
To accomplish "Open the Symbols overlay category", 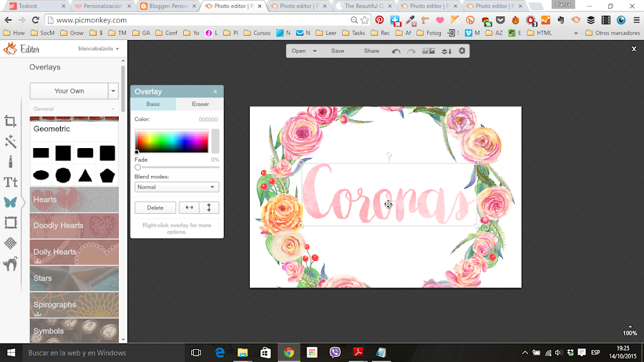I will [74, 331].
